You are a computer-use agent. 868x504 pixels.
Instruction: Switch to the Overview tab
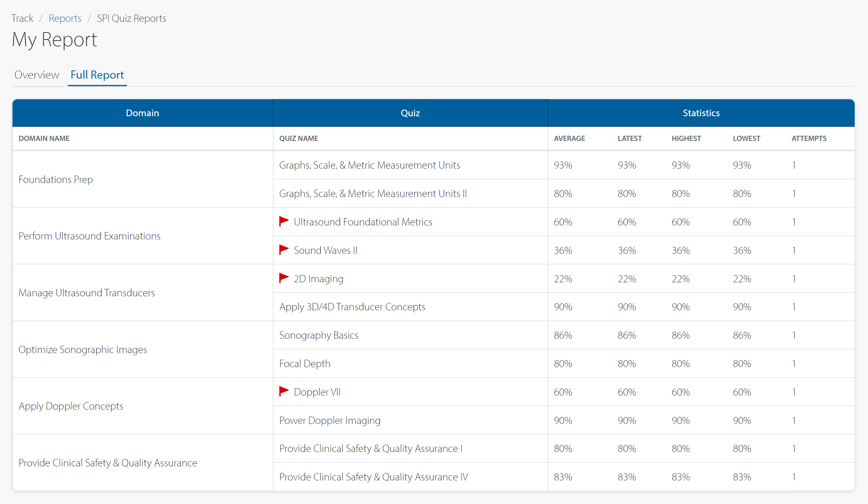pos(37,75)
